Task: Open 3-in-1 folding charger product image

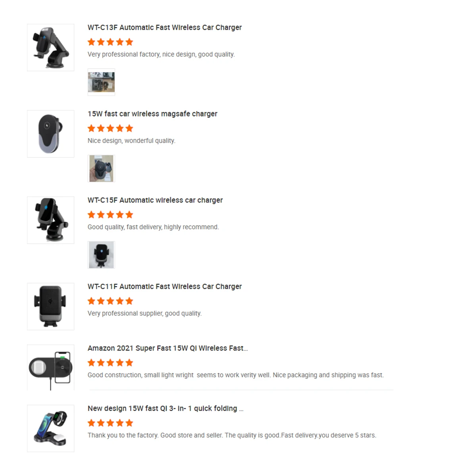Action: click(50, 428)
